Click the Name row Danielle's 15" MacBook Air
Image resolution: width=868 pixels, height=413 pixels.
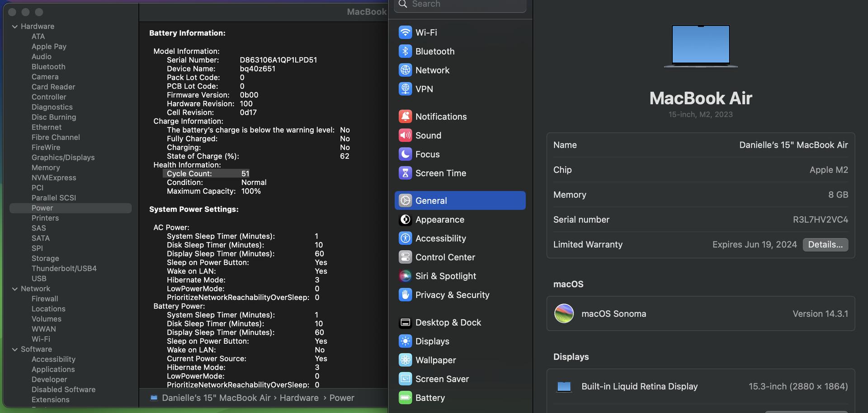point(700,145)
